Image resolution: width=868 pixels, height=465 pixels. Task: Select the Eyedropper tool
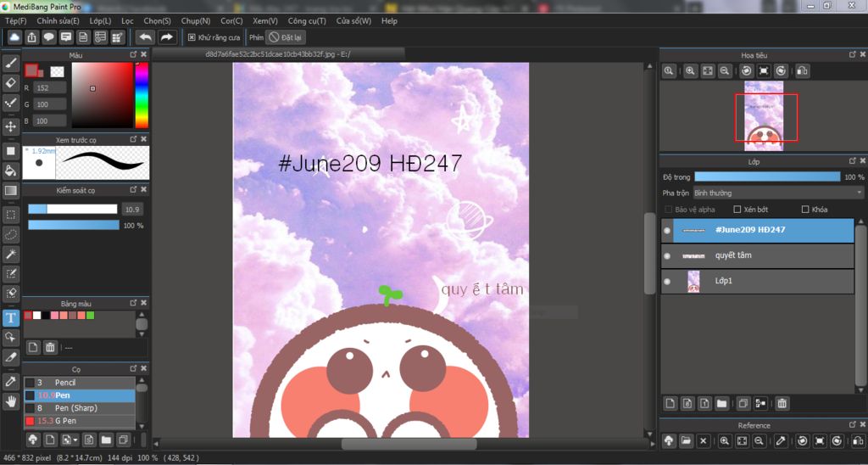click(x=10, y=381)
